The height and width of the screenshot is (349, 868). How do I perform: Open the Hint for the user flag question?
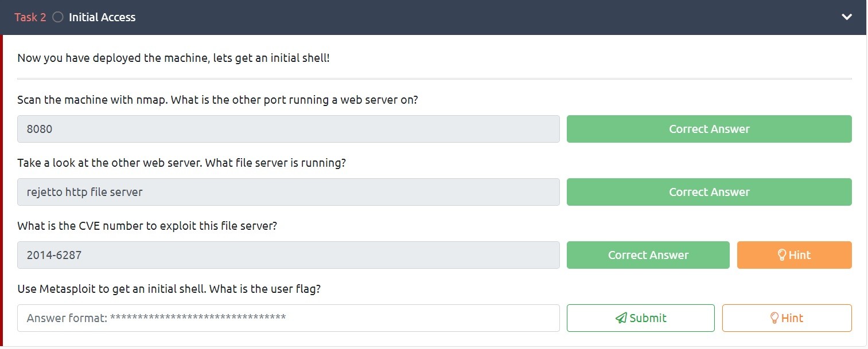tap(787, 318)
